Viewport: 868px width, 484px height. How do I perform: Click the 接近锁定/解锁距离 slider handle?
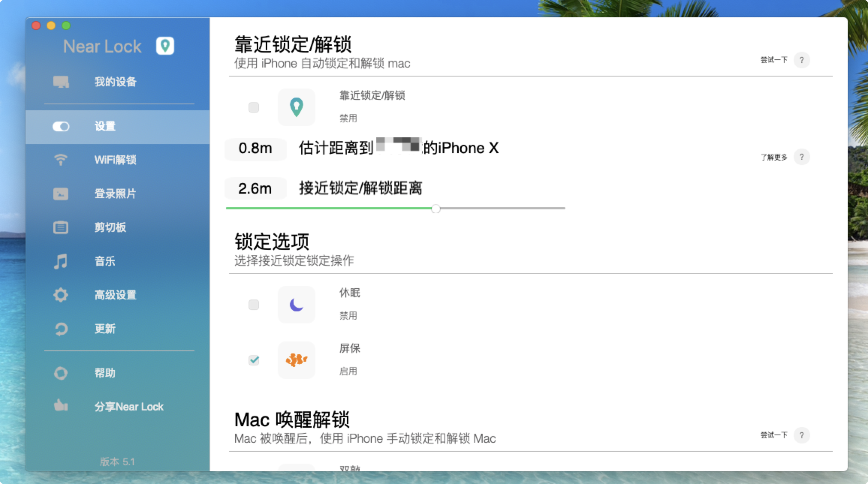[436, 209]
